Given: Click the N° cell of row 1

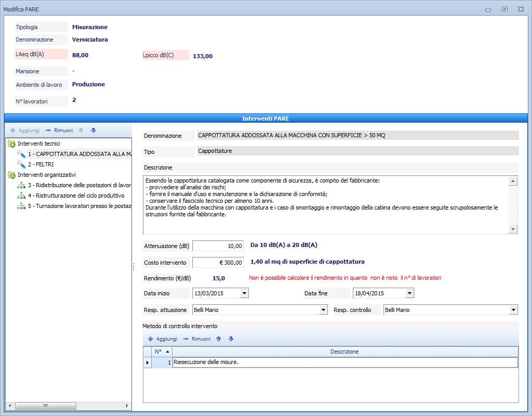Looking at the screenshot, I should pyautogui.click(x=162, y=362).
